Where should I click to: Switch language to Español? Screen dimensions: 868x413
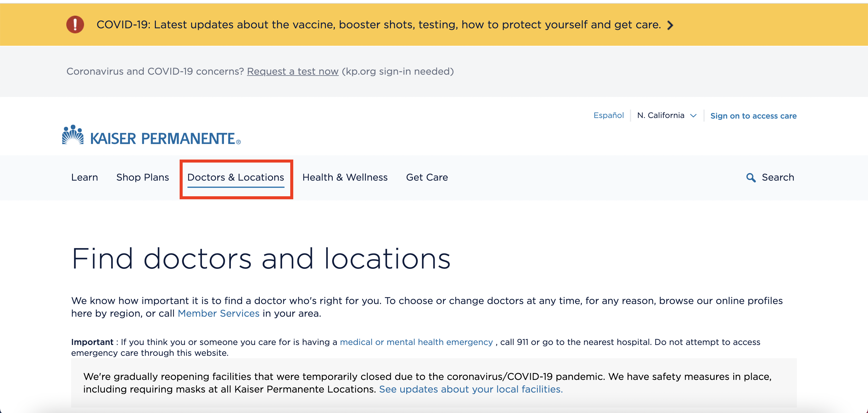[x=609, y=116]
